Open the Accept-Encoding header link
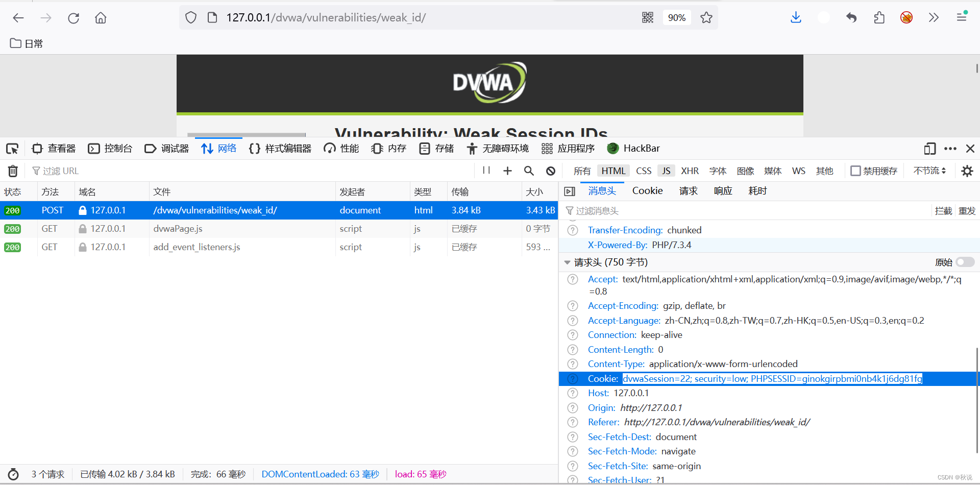This screenshot has width=980, height=485. point(623,306)
